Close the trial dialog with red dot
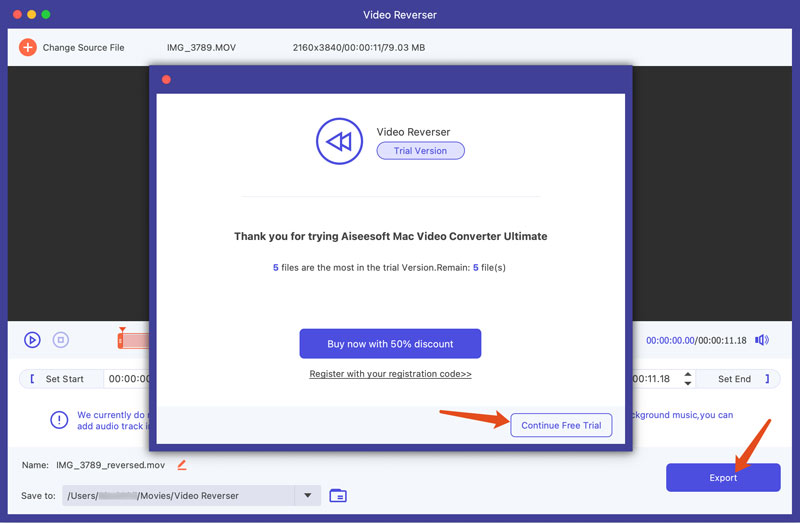800x523 pixels. point(166,80)
